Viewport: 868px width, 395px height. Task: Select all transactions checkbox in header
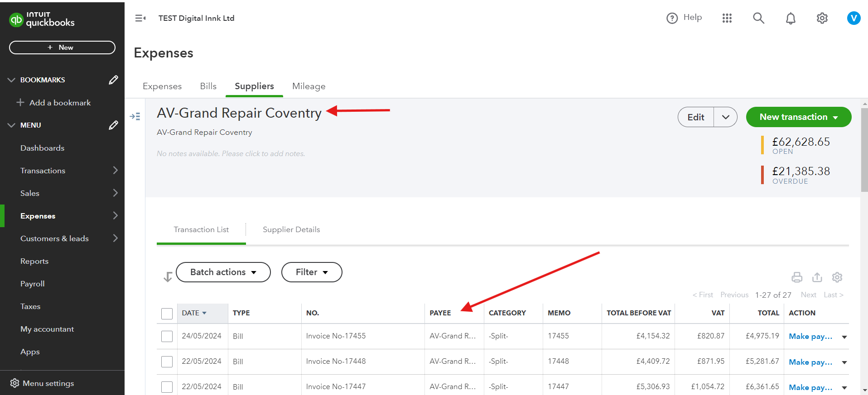(x=167, y=314)
